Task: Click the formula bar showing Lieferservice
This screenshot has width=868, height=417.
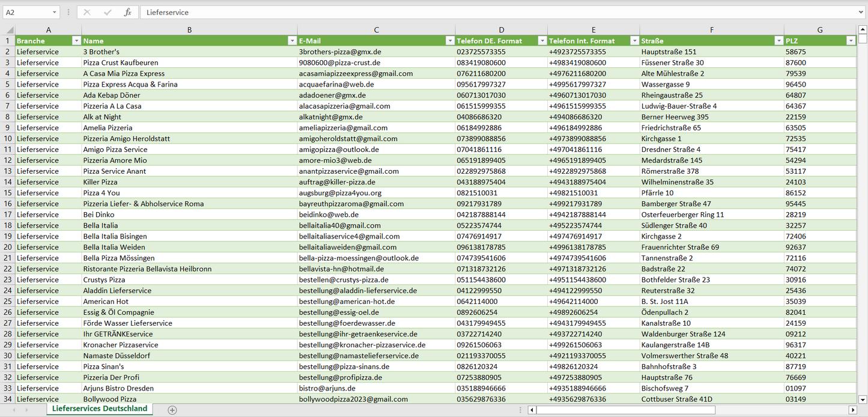Action: pyautogui.click(x=499, y=12)
